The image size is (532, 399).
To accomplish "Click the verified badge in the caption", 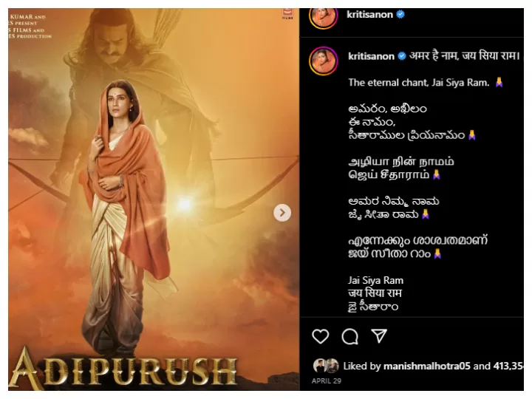I will point(402,56).
